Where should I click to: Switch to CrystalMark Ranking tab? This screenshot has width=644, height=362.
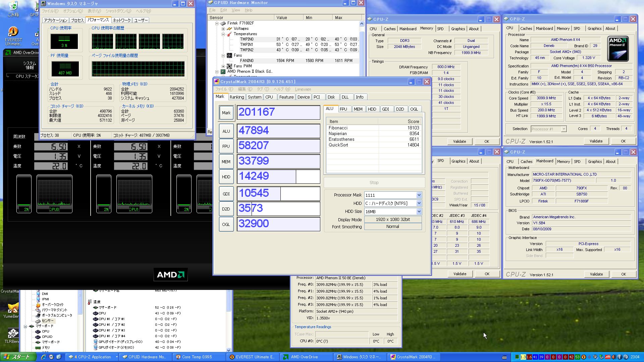tap(236, 97)
